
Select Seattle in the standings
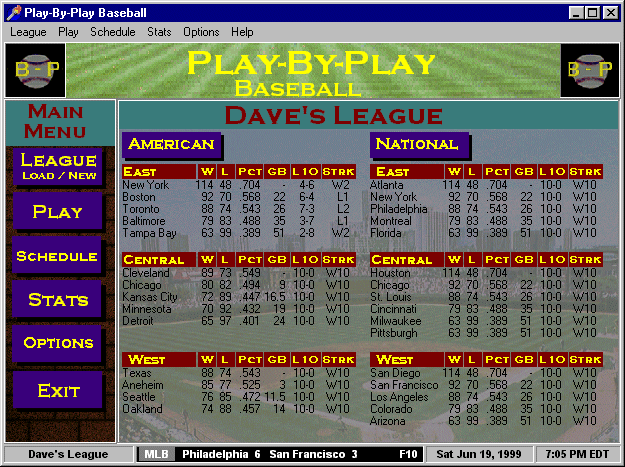pyautogui.click(x=139, y=397)
